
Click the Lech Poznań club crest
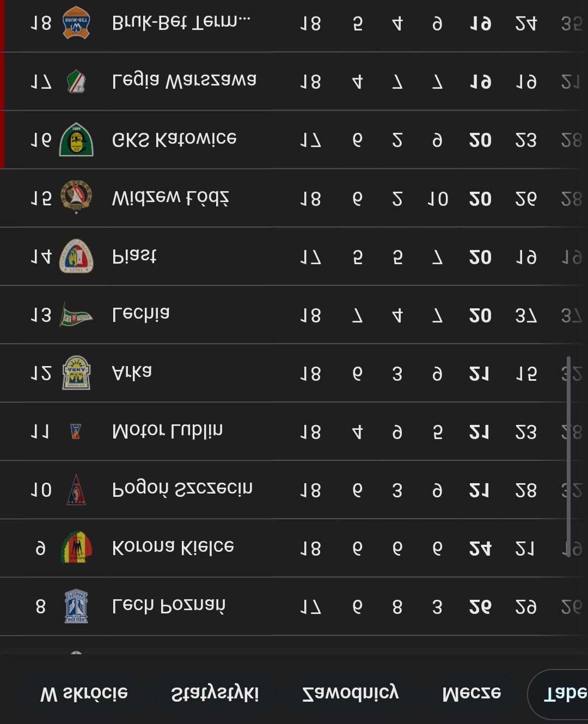click(x=76, y=606)
